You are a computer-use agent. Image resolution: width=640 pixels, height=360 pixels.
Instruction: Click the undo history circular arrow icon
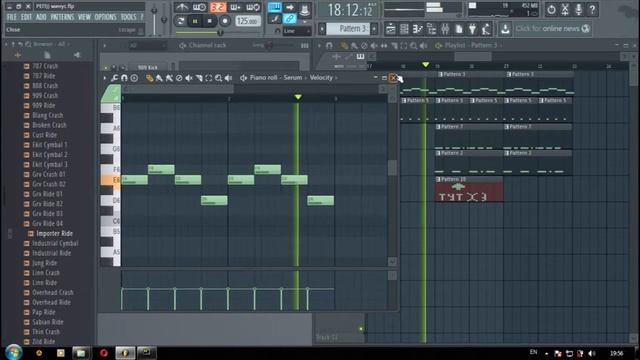[551, 9]
